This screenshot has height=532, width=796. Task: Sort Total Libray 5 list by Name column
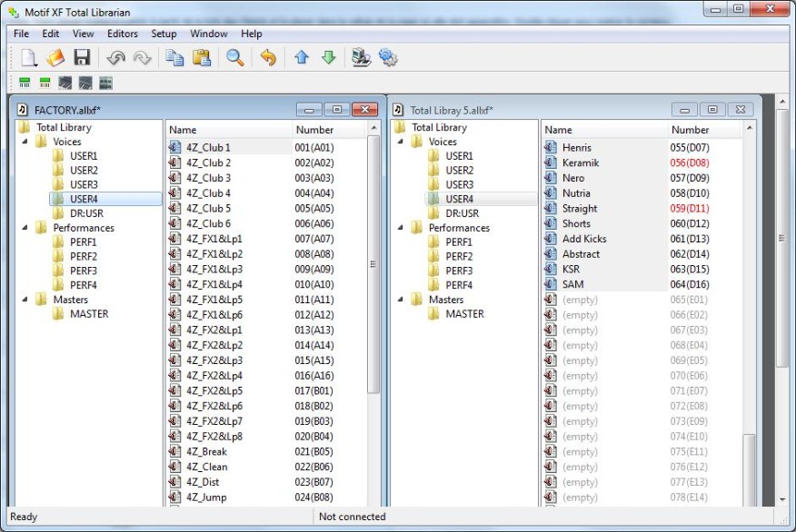point(604,130)
